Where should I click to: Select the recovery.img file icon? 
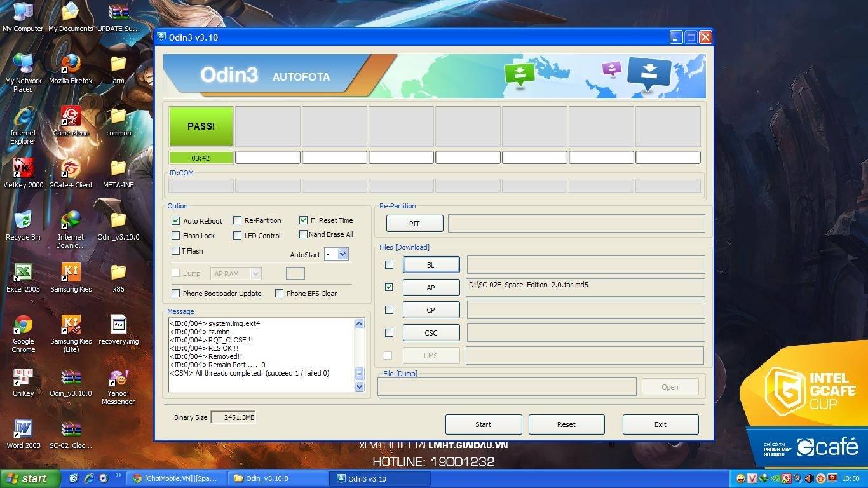(x=118, y=329)
